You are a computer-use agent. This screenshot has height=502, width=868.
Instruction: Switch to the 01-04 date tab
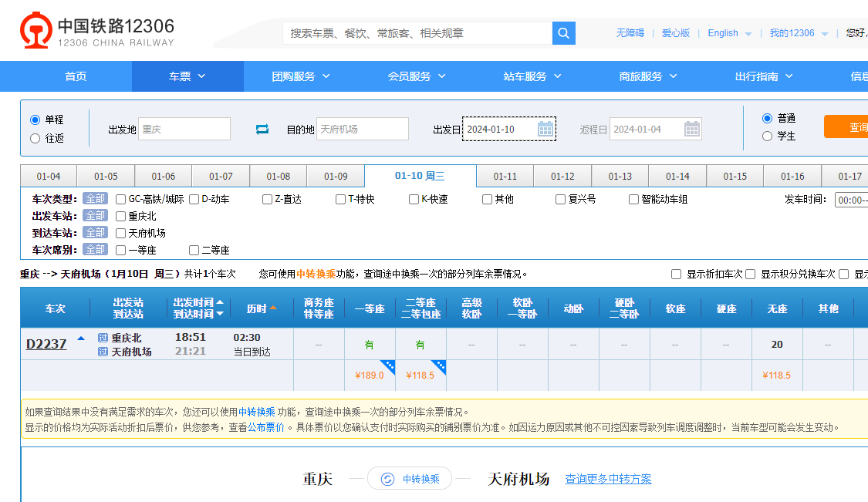click(x=49, y=177)
